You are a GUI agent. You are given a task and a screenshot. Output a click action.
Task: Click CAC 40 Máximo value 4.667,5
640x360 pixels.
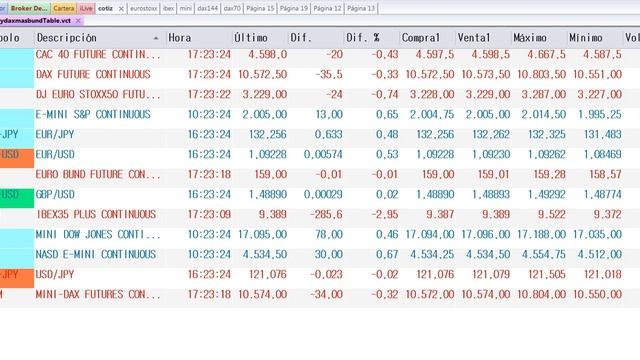click(x=547, y=54)
